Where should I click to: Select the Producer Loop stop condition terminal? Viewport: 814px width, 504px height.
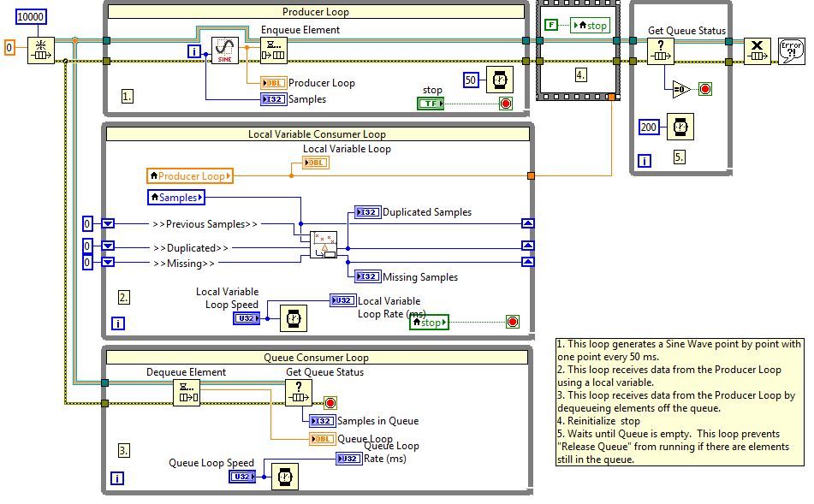506,104
